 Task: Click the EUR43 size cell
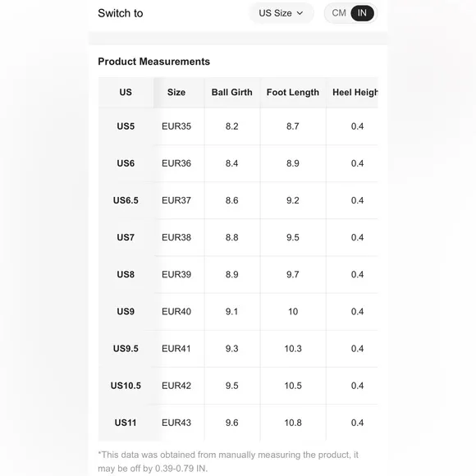point(176,423)
